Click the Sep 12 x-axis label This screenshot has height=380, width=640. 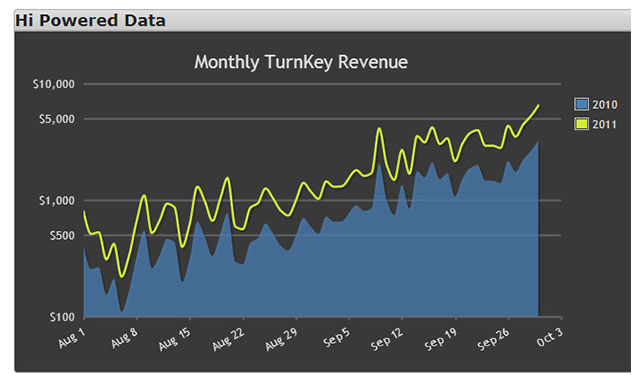click(x=387, y=339)
